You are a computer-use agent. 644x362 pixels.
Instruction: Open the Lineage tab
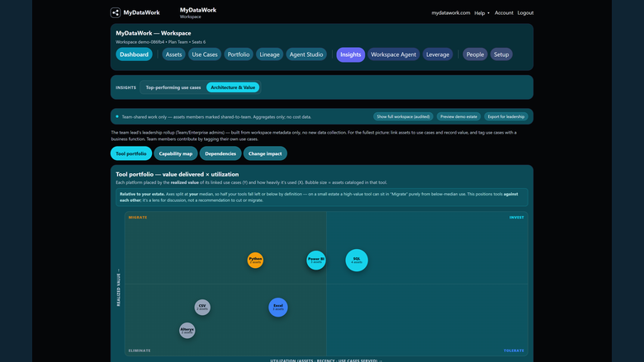(x=269, y=54)
